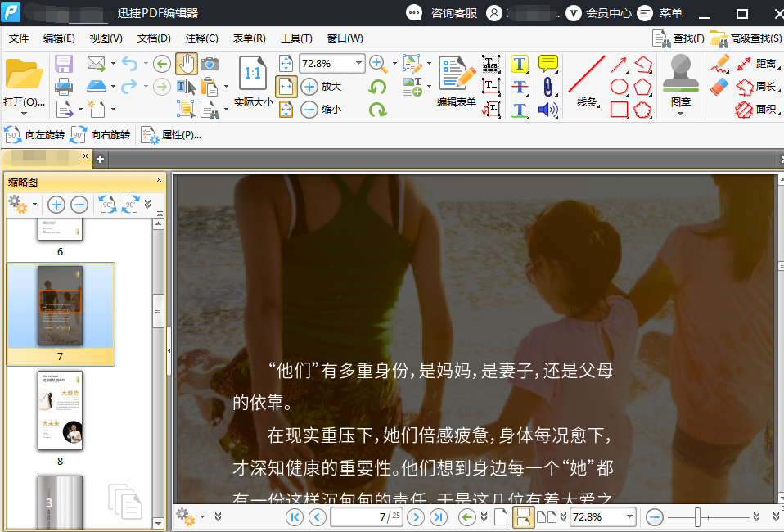Open the 编辑表单 form editor

pyautogui.click(x=456, y=81)
